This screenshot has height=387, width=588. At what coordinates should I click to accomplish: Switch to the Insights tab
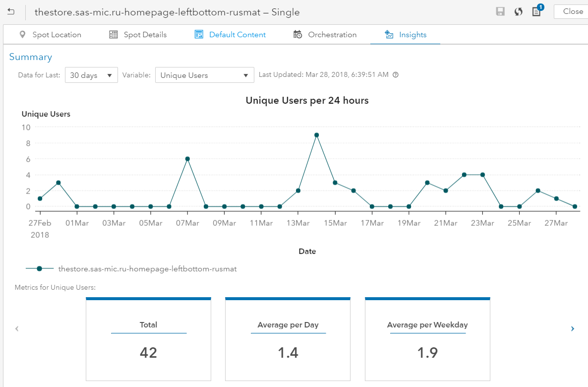pyautogui.click(x=405, y=35)
